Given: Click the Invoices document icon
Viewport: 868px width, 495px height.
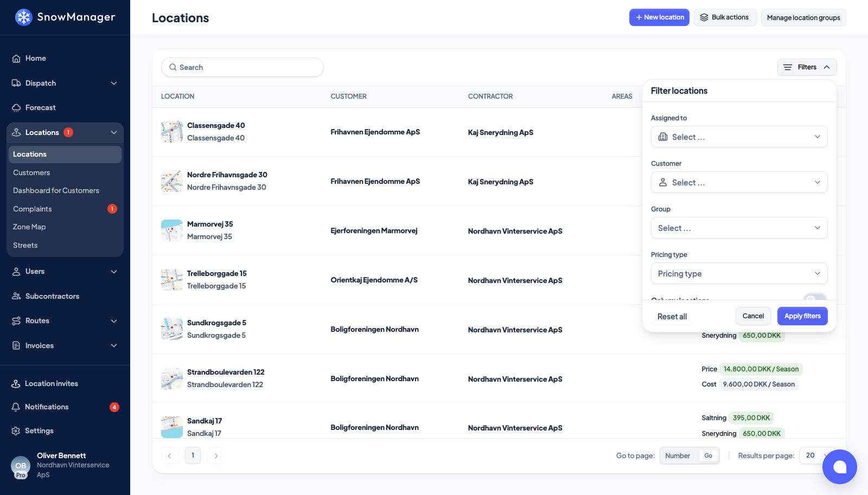Looking at the screenshot, I should [x=16, y=345].
